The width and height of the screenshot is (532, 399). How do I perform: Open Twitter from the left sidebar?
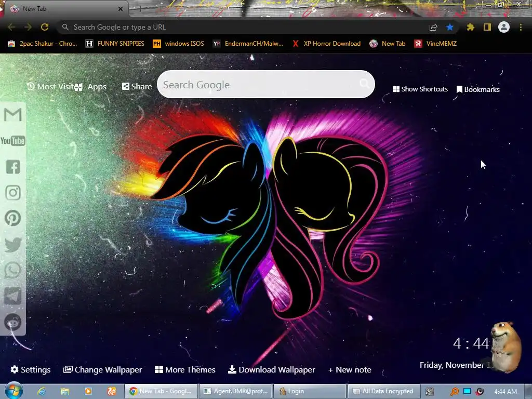pyautogui.click(x=13, y=244)
